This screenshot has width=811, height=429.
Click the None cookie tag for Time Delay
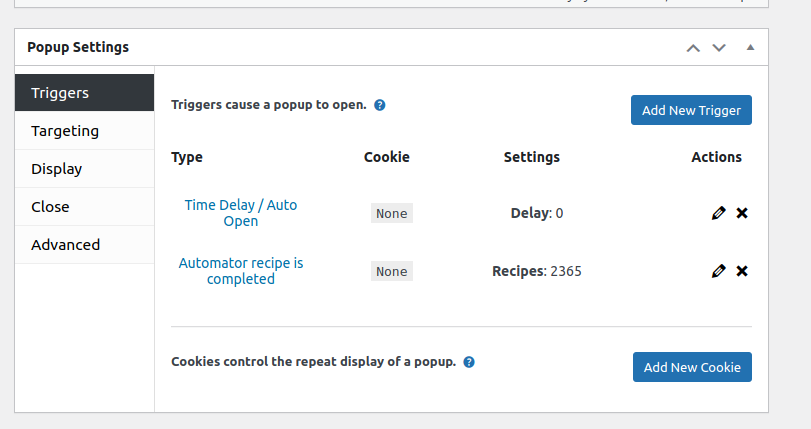tap(392, 213)
